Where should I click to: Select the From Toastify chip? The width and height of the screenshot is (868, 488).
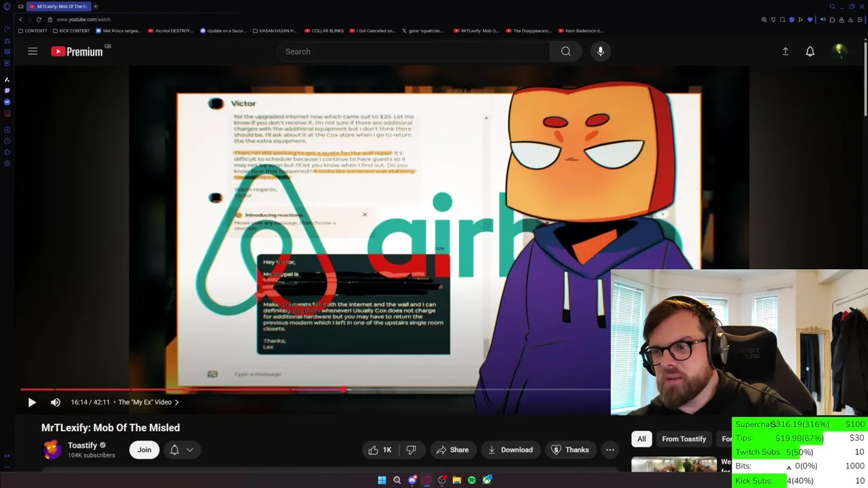point(684,439)
